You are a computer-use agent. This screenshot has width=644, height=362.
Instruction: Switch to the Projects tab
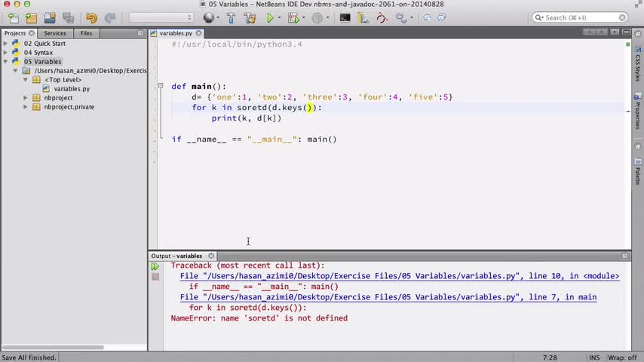(x=15, y=33)
